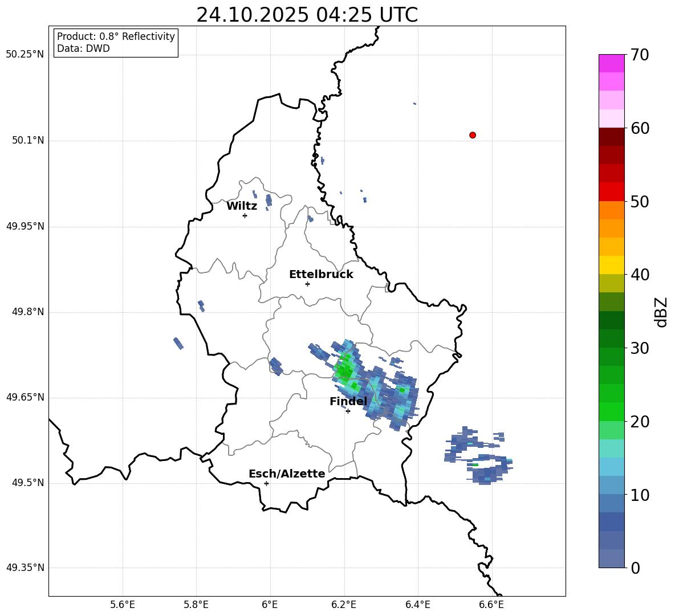This screenshot has height=616, width=675.
Task: Click the 5.8°E longitude tick label
Action: 196,605
